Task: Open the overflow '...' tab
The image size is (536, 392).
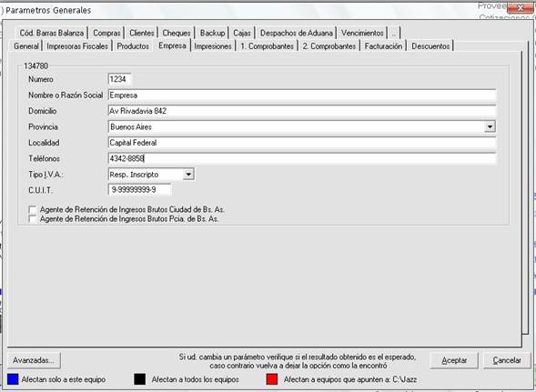Action: pos(394,33)
